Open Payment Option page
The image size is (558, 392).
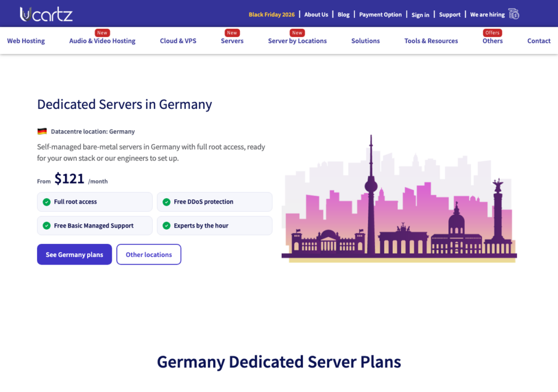[x=380, y=15]
